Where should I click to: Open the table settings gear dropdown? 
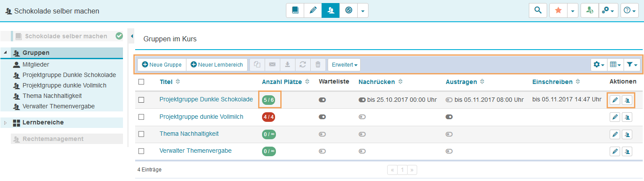pos(599,64)
